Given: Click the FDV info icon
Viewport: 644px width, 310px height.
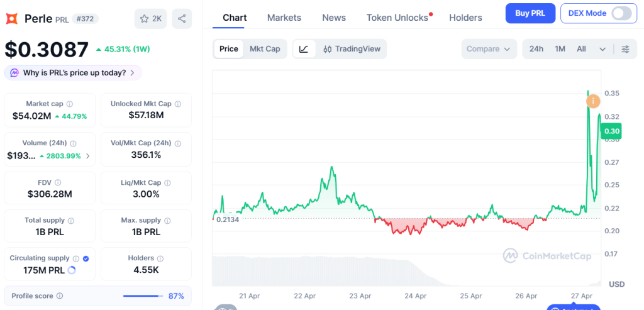Looking at the screenshot, I should pyautogui.click(x=58, y=182).
